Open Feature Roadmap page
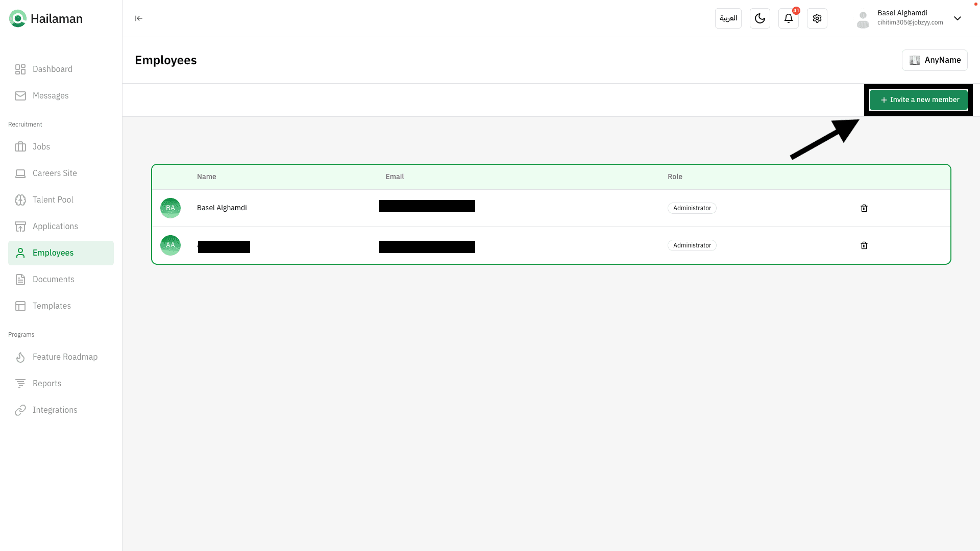This screenshot has height=551, width=980. (65, 357)
